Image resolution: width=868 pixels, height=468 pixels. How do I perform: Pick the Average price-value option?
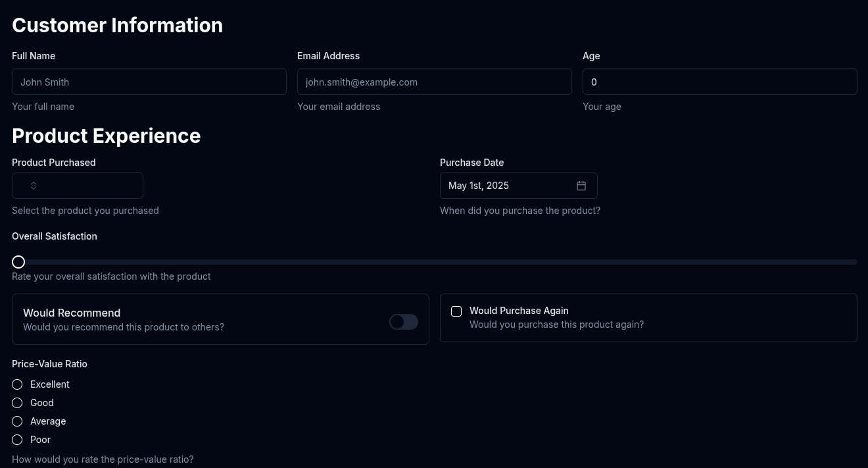click(17, 421)
